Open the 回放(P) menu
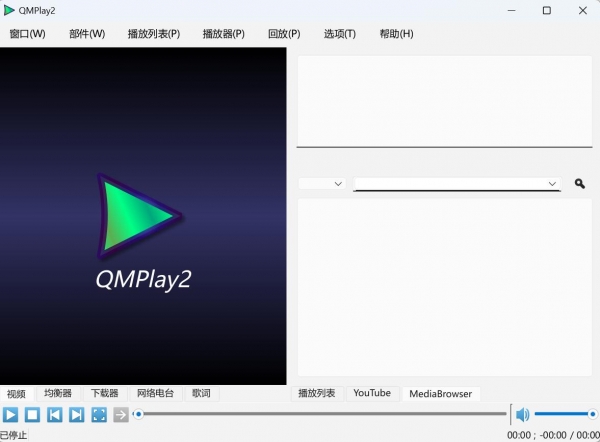Image resolution: width=600 pixels, height=442 pixels. 284,34
